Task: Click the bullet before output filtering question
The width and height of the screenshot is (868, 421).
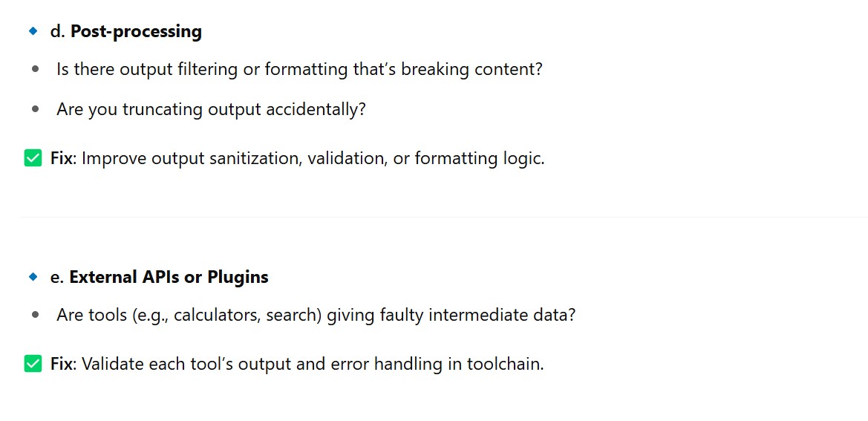Action: 36,69
